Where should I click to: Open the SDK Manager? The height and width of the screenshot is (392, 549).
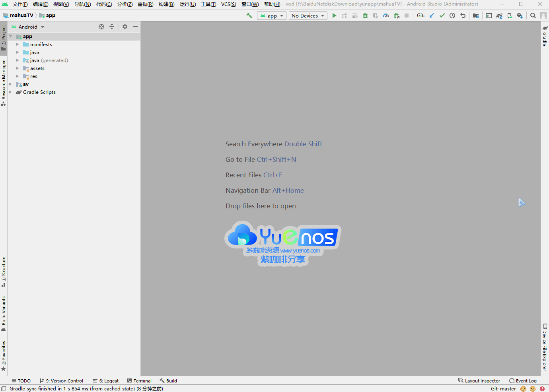point(520,16)
